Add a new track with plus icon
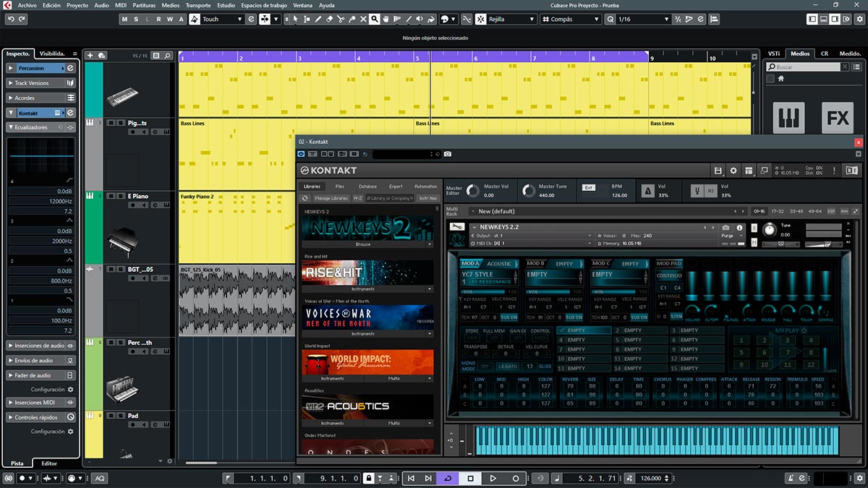Viewport: 868px width, 488px height. 90,55
